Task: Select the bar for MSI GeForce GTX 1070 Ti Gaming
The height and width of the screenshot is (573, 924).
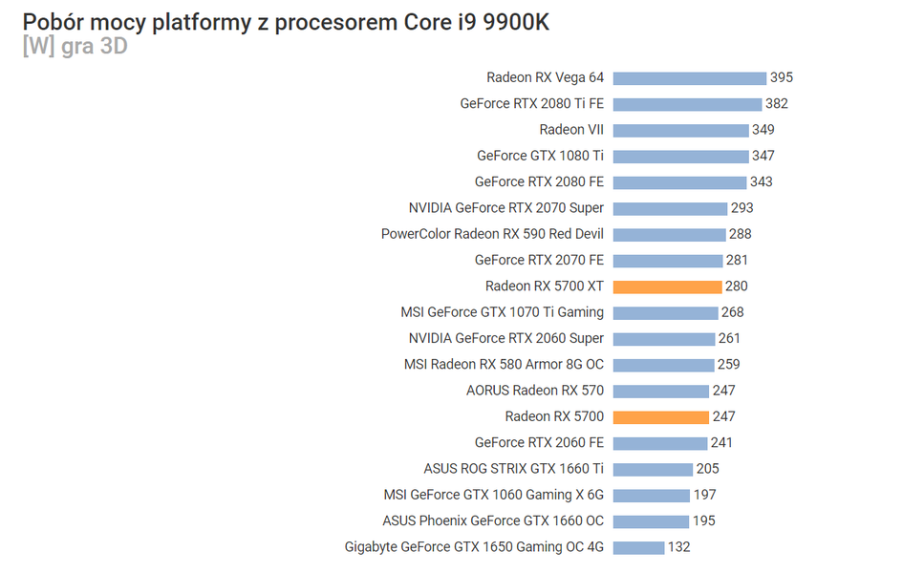Action: coord(665,313)
